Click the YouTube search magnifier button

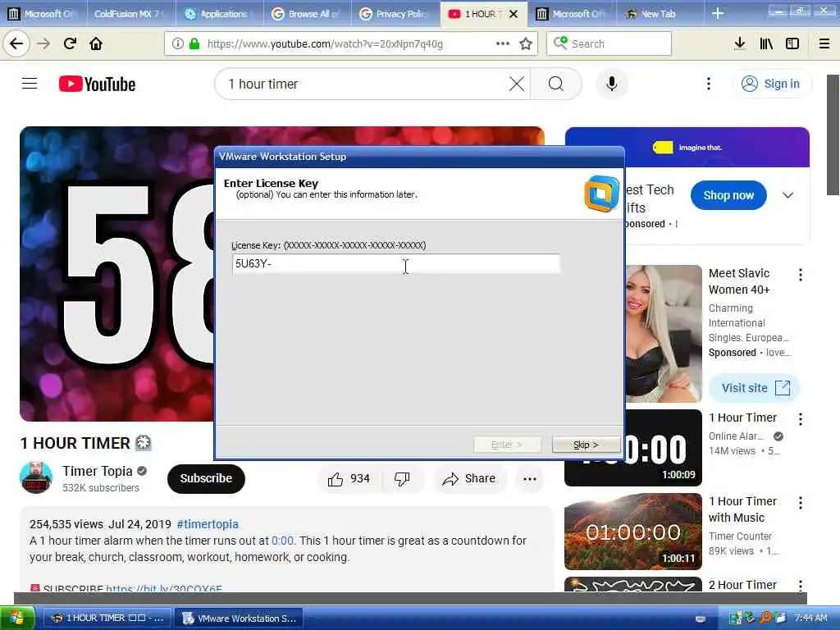[x=556, y=84]
